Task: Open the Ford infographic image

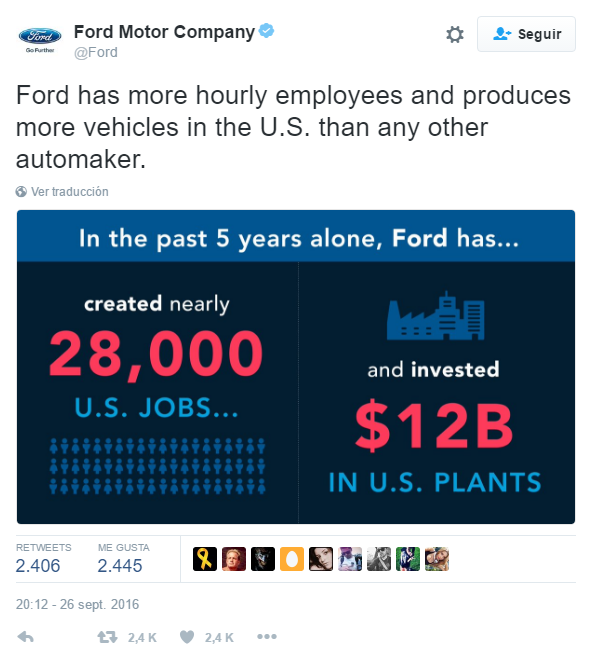Action: click(x=296, y=367)
